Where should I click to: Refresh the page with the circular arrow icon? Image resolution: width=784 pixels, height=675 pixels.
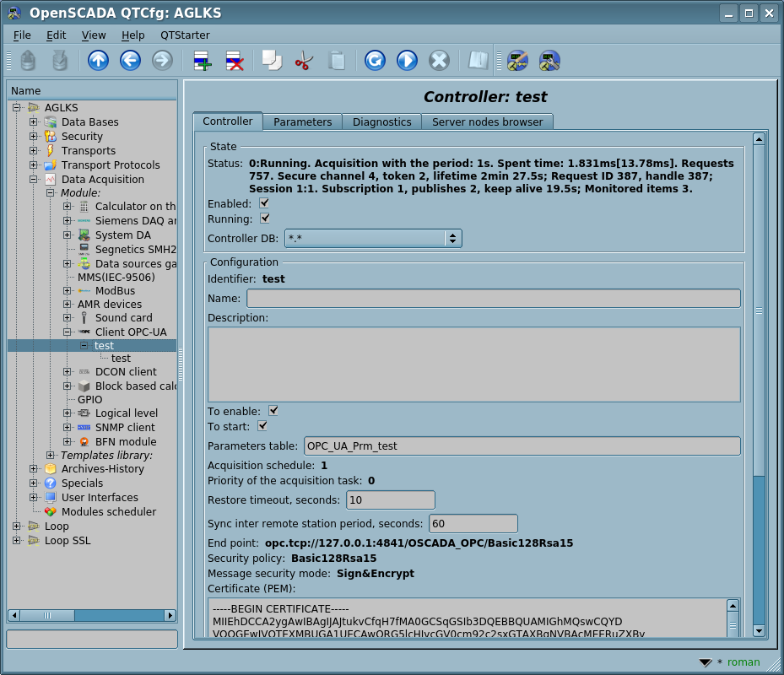click(375, 61)
